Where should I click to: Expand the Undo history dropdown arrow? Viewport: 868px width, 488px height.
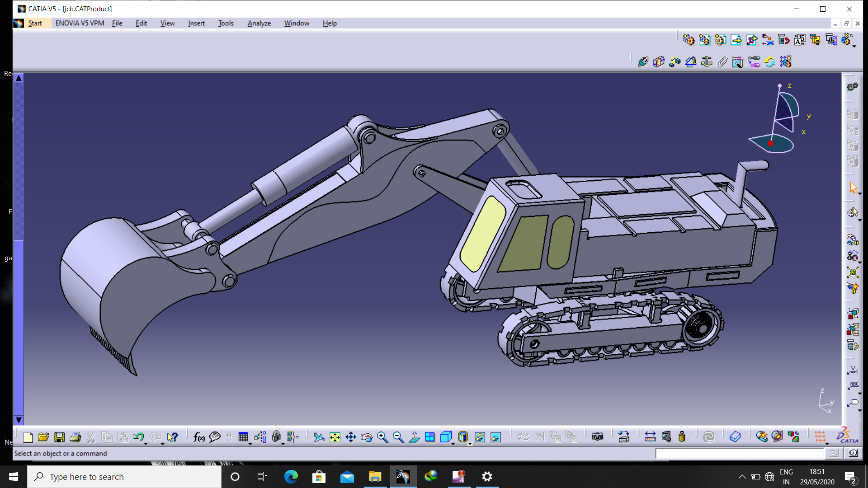[x=146, y=444]
